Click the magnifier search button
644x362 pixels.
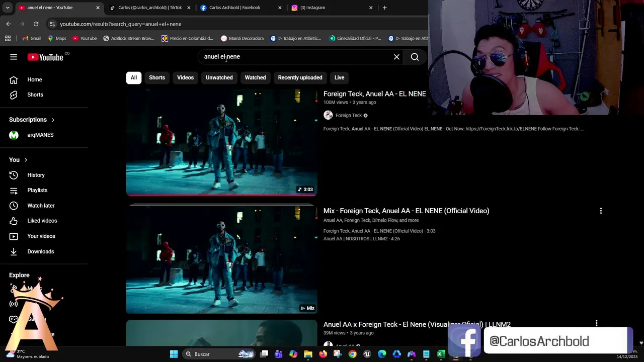coord(415,57)
